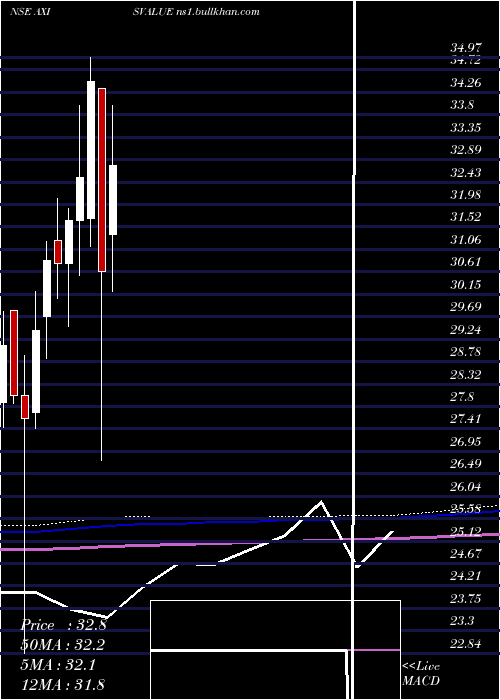Click the 25.58 price axis label

pos(466,509)
